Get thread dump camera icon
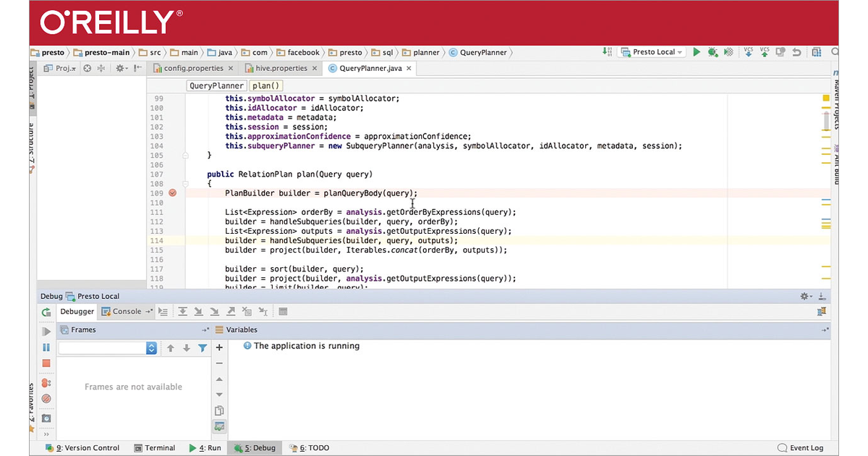This screenshot has width=868, height=456. coord(46,418)
